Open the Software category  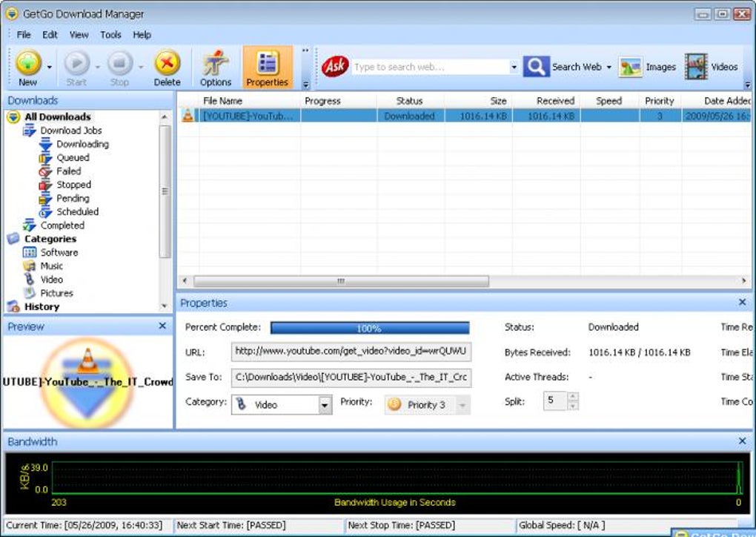[x=59, y=252]
